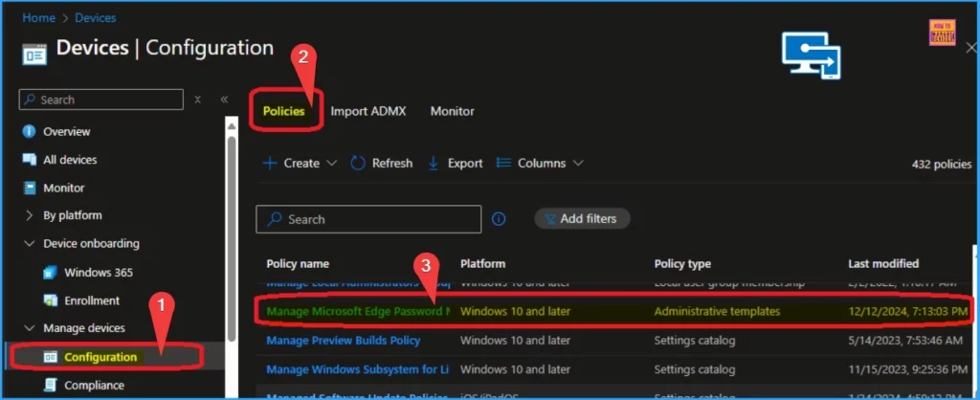Image resolution: width=980 pixels, height=400 pixels.
Task: Close the Configuration blade with X
Action: [971, 48]
